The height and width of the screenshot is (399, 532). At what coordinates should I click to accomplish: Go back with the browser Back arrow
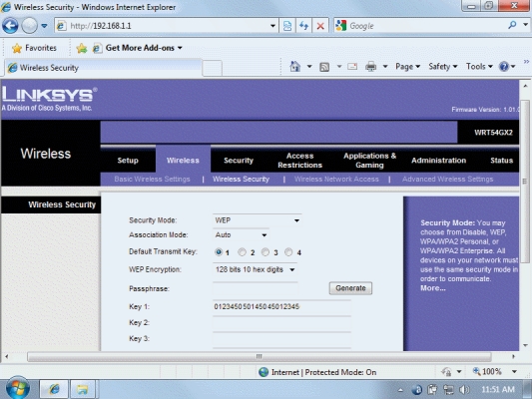[x=10, y=26]
